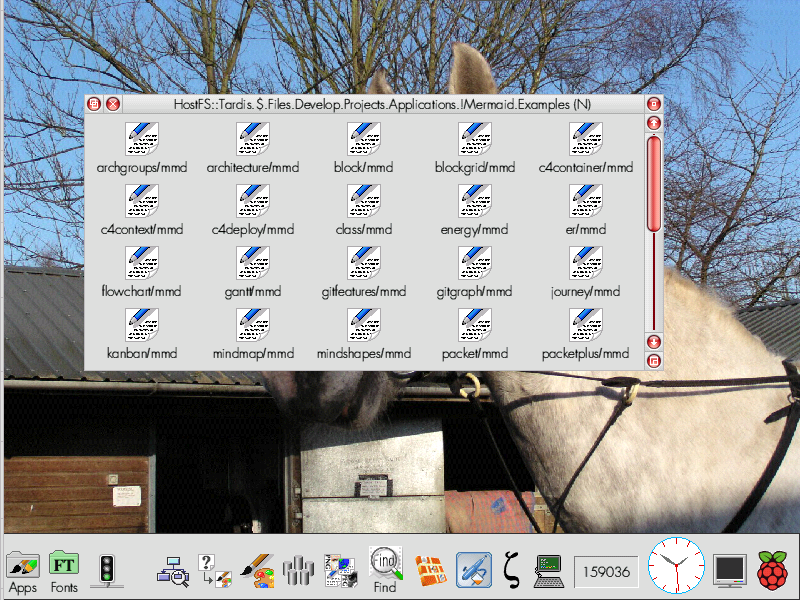Launch the Paint palette and brush icon

coord(258,570)
